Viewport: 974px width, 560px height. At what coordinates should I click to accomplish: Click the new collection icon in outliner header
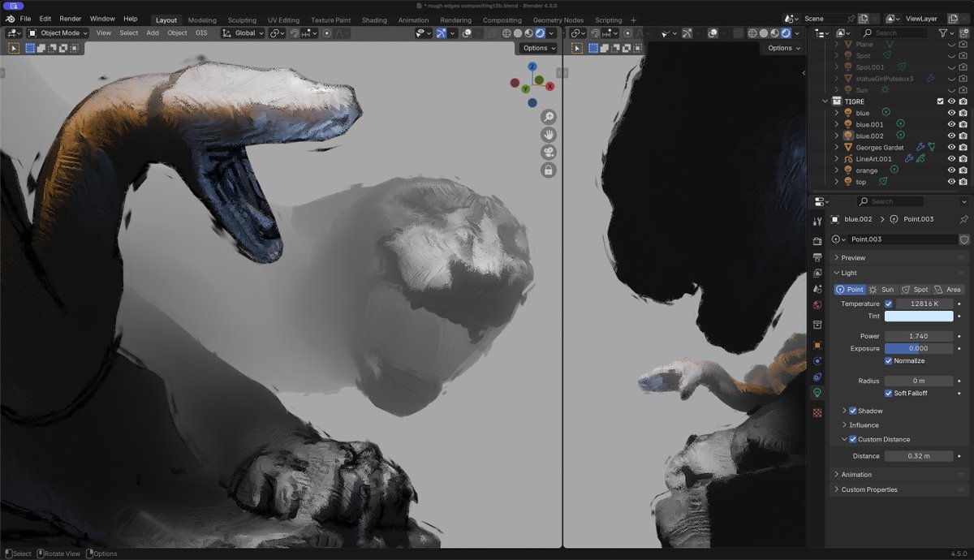pos(963,33)
